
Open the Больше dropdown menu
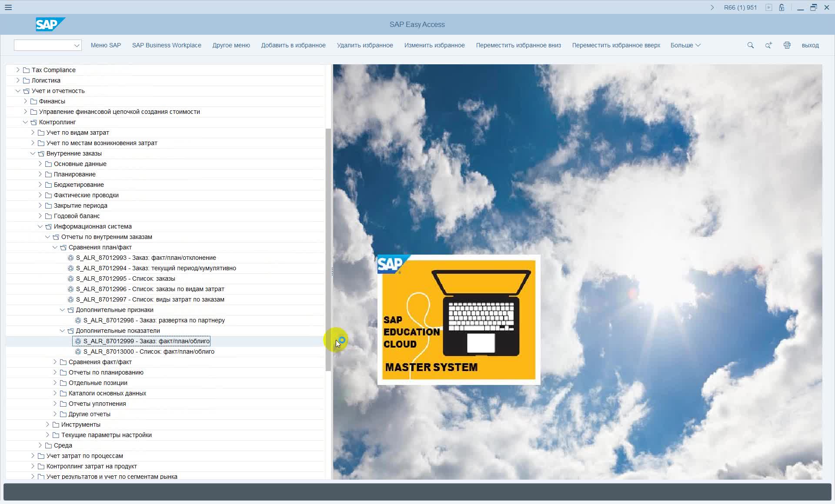[x=685, y=45]
